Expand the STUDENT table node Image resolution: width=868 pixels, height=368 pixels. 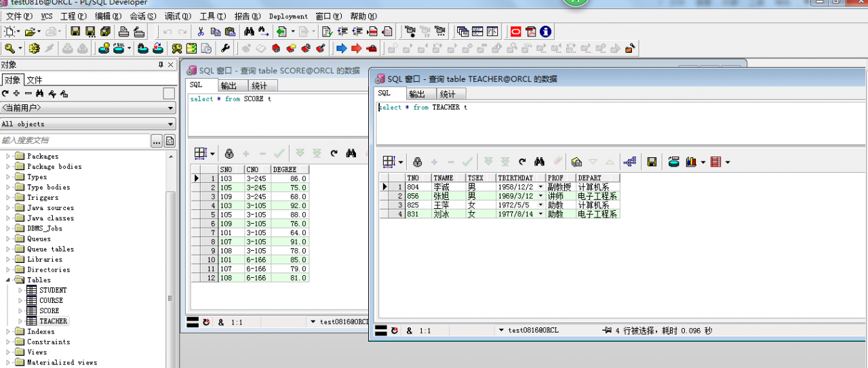pyautogui.click(x=20, y=290)
